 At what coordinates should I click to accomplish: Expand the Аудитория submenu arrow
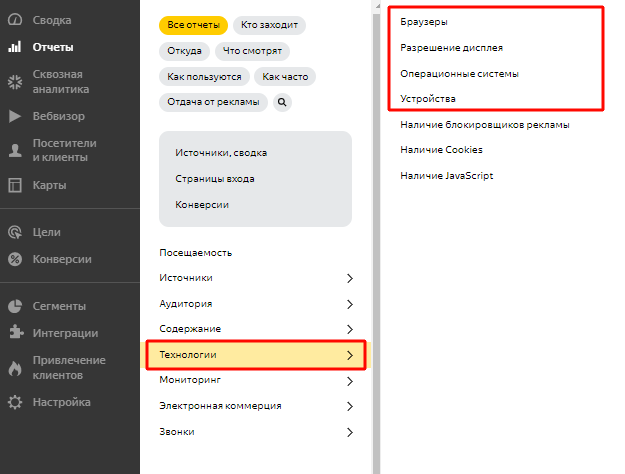click(349, 304)
